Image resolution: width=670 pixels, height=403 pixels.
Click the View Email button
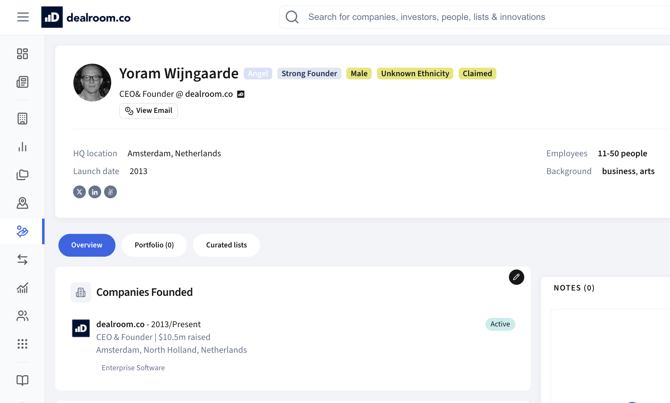coord(149,111)
